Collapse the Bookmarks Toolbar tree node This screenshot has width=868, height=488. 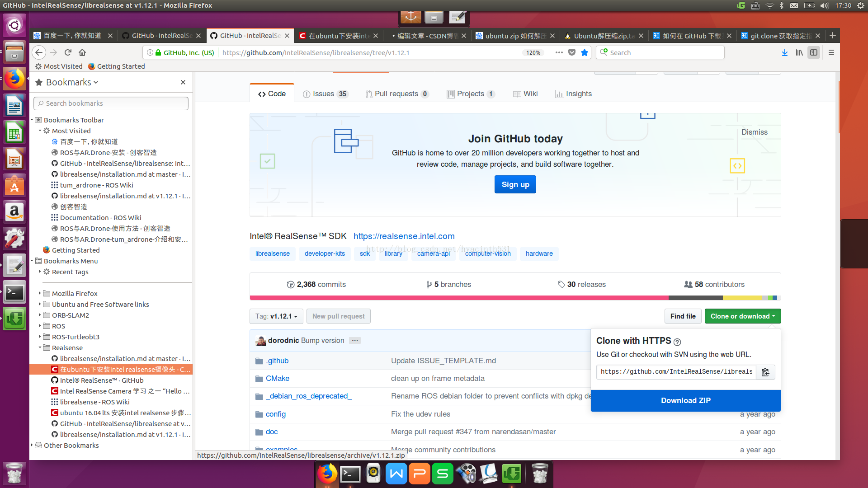point(32,120)
